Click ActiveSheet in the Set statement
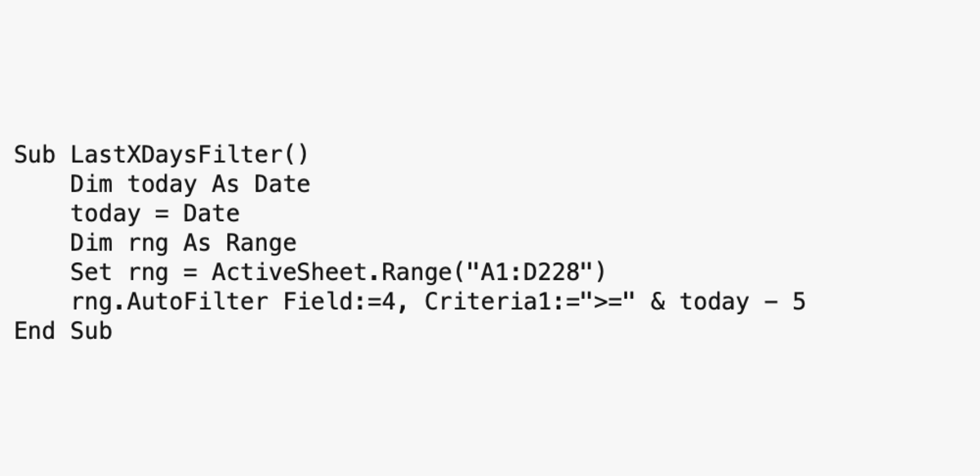980x476 pixels. [288, 272]
